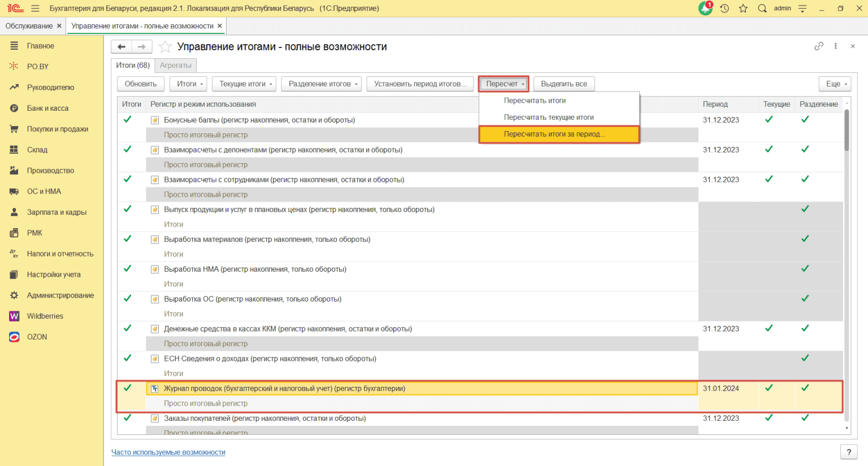Select Заказы покупателей register row
Screen dimensions: 868x466
click(x=265, y=419)
